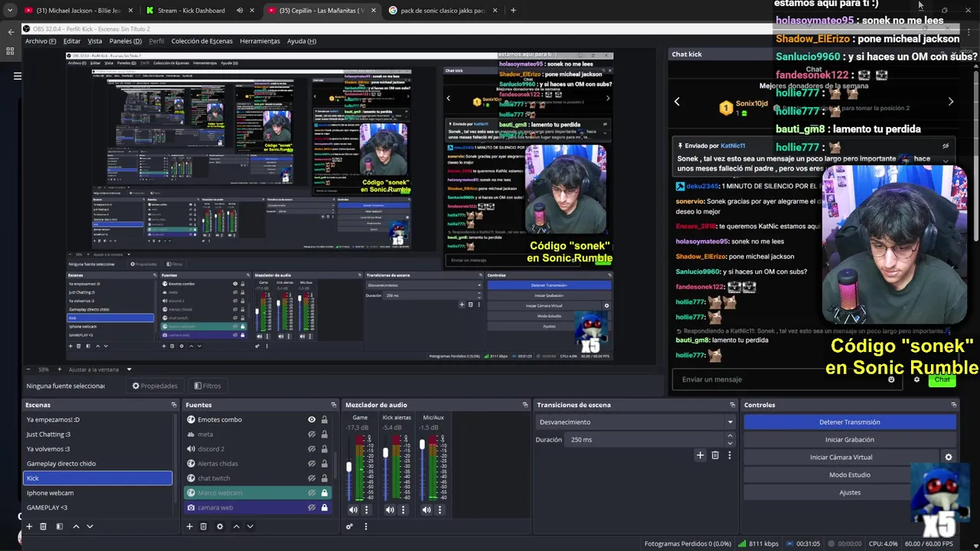Move scene up with arrow icon

(76, 527)
